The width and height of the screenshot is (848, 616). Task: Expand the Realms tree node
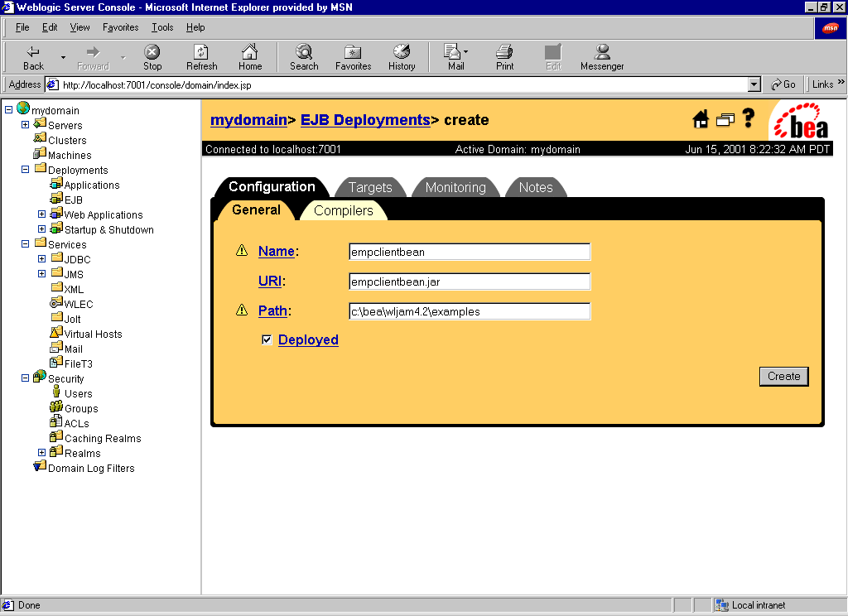[x=41, y=453]
